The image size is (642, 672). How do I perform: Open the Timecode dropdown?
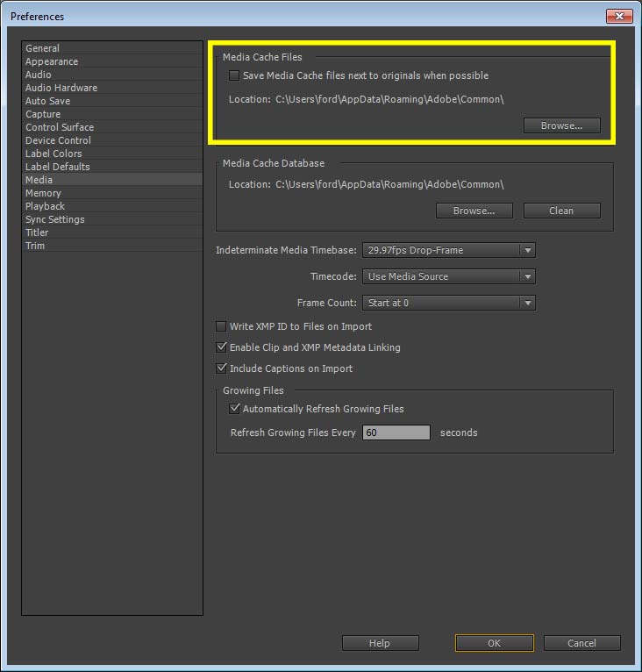click(x=449, y=276)
